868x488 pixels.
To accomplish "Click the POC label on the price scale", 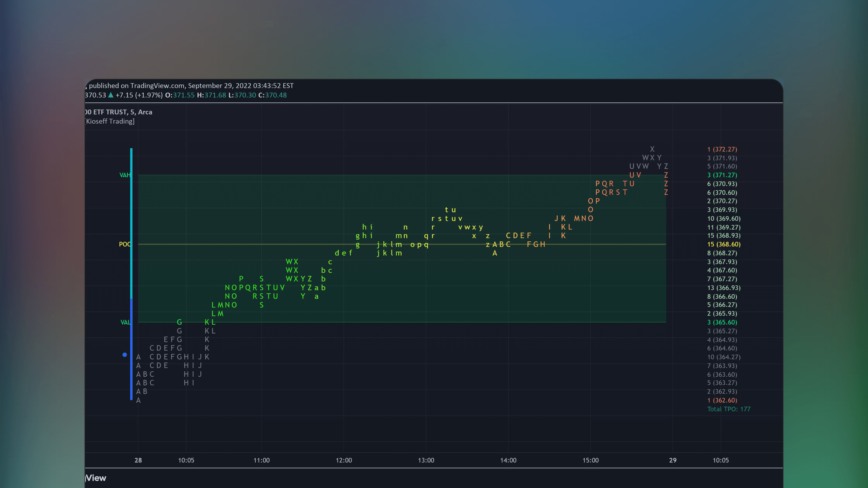I will 125,244.
